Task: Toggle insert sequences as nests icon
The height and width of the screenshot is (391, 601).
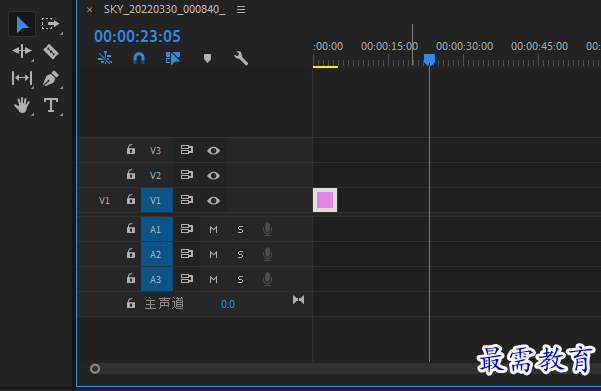Action: coord(105,58)
